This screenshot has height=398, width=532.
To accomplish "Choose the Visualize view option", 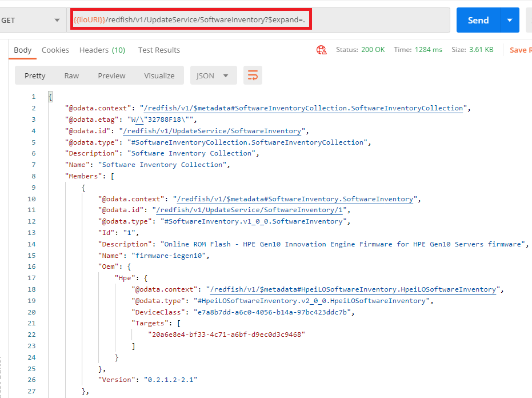I will point(159,75).
